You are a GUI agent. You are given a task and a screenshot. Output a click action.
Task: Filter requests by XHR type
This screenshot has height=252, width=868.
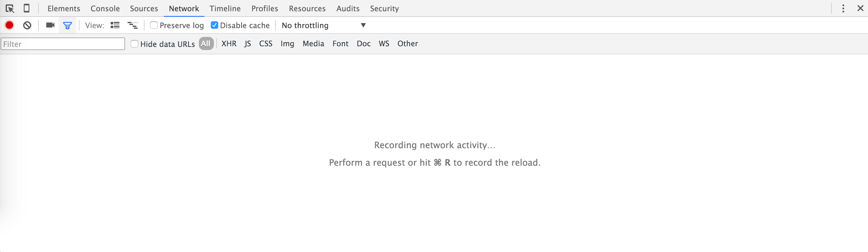click(x=229, y=44)
